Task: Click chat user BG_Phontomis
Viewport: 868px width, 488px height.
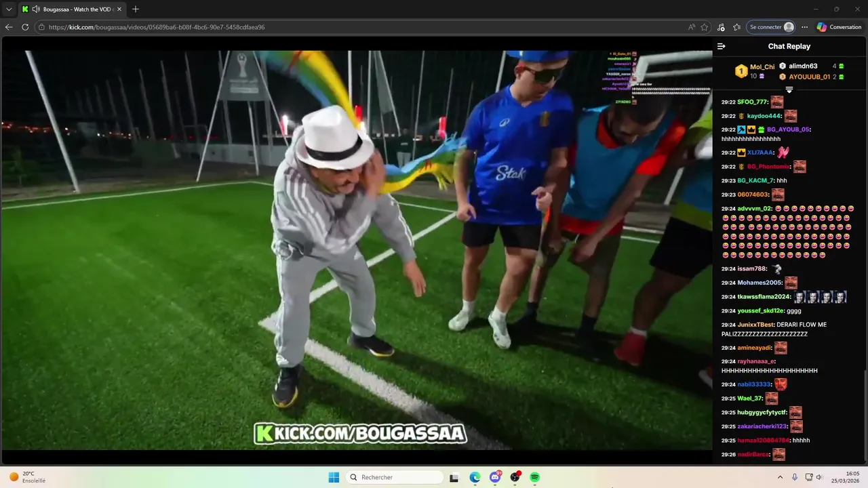Action: pos(768,167)
